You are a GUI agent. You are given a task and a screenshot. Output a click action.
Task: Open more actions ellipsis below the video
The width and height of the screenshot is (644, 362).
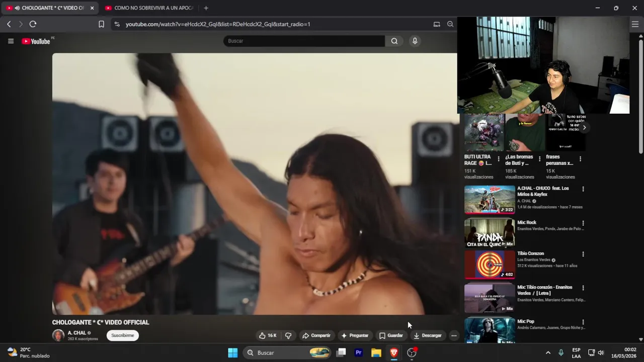point(454,335)
